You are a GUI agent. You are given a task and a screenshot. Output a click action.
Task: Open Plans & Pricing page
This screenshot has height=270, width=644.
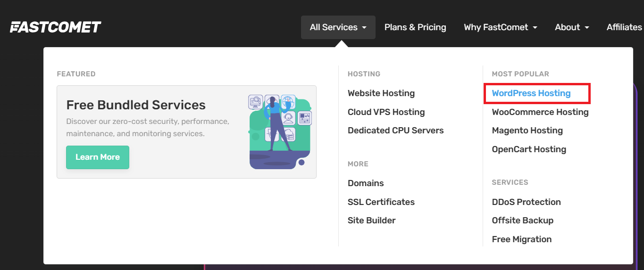point(415,27)
